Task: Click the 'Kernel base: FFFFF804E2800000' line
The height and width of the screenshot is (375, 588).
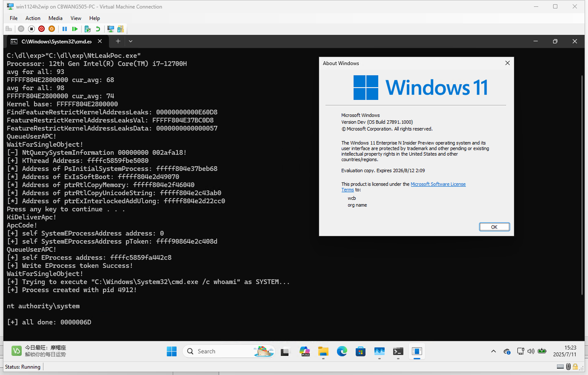Action: [62, 104]
